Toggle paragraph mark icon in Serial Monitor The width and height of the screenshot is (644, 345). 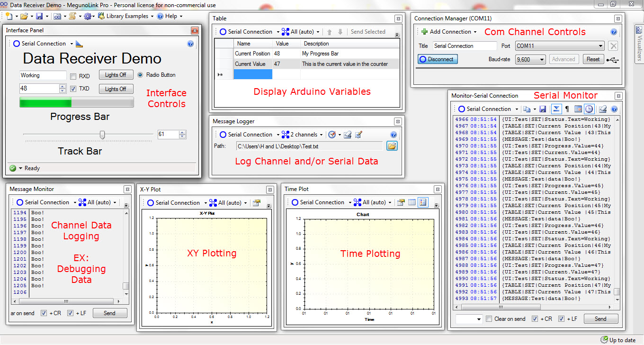567,109
